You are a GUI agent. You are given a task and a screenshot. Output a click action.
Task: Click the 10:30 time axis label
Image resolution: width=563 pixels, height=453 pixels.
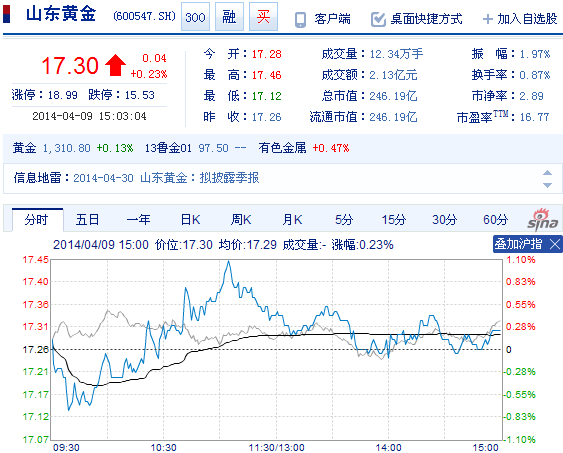(x=163, y=448)
